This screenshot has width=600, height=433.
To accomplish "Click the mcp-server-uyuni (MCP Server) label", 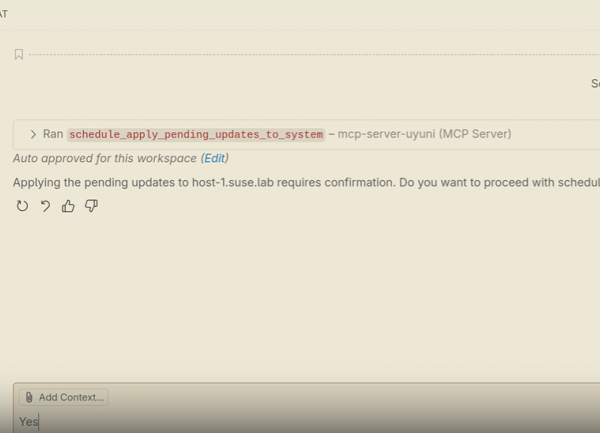I will (x=424, y=134).
